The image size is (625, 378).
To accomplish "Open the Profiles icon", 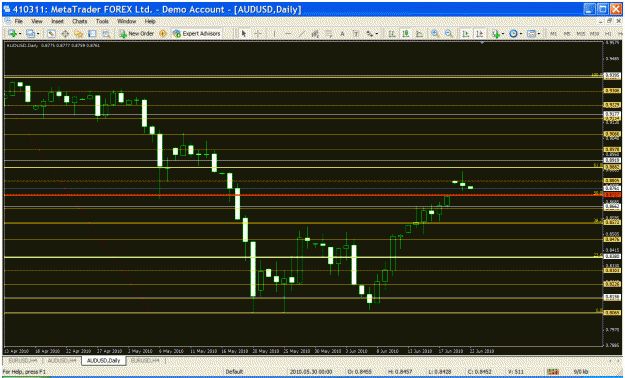I will pos(30,34).
